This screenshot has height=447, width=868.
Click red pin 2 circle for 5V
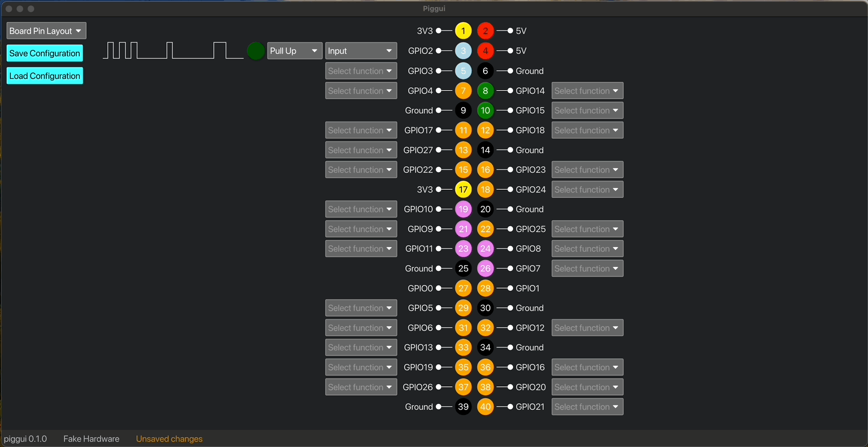coord(485,31)
